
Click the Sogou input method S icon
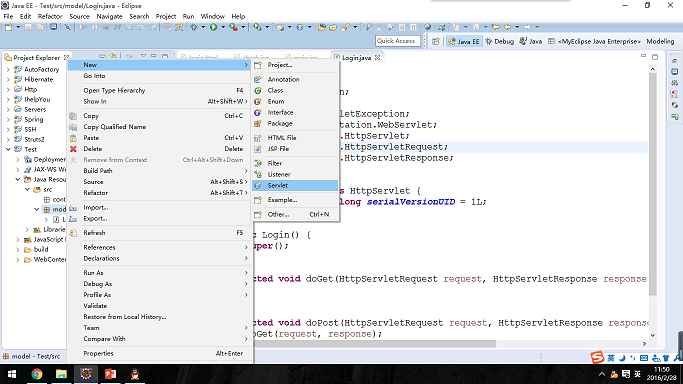(597, 357)
